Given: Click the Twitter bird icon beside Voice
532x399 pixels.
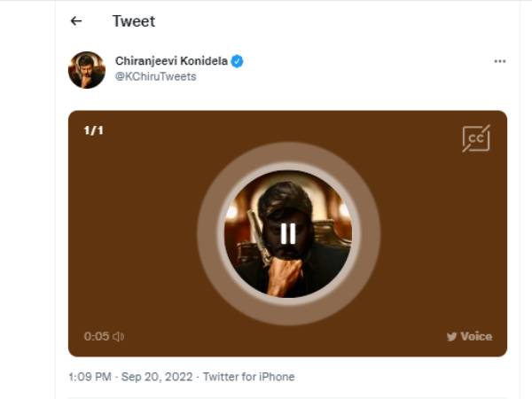Looking at the screenshot, I should tap(451, 337).
